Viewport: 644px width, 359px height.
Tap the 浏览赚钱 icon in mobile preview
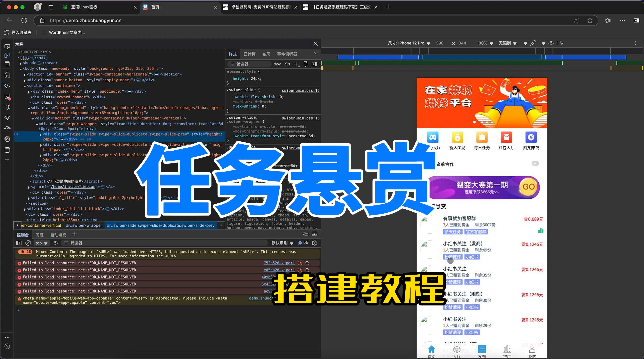coord(531,141)
